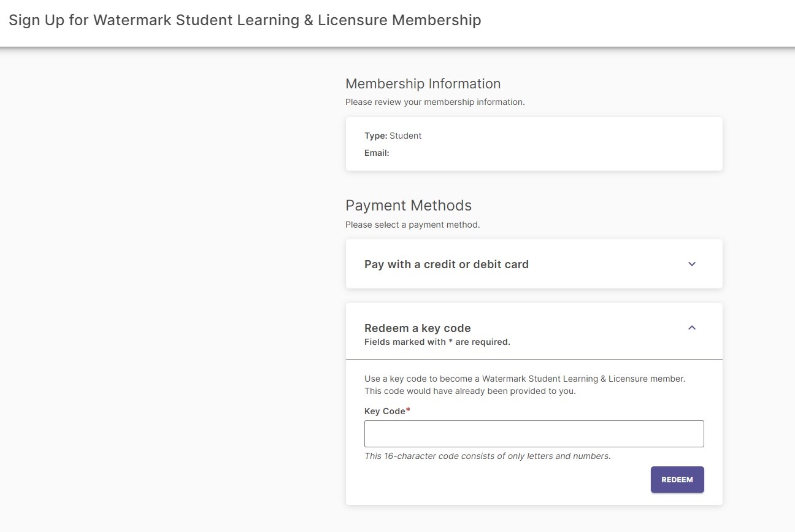Click the Pay with a credit or debit card label
Image resolution: width=795 pixels, height=532 pixels.
click(446, 264)
